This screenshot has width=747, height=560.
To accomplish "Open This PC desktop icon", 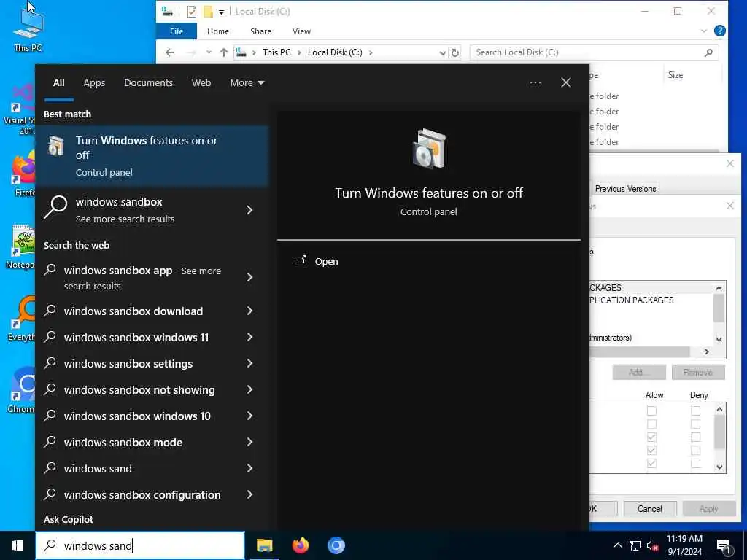I will pos(28,29).
